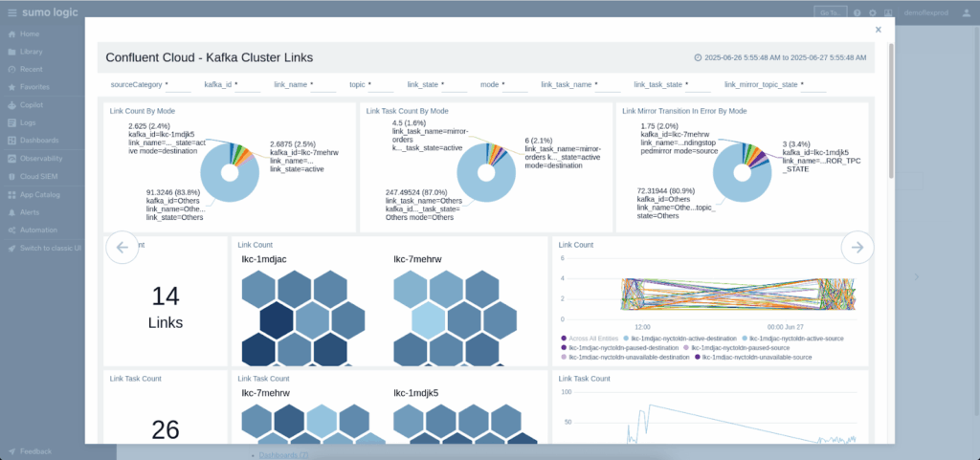Open the help icon in top bar
This screenshot has height=460, width=980.
[857, 12]
